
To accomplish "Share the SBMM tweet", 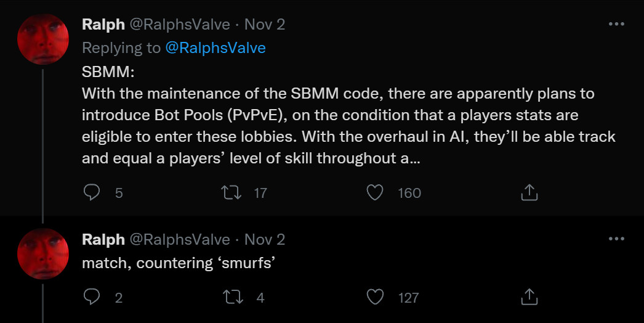I will point(529,193).
